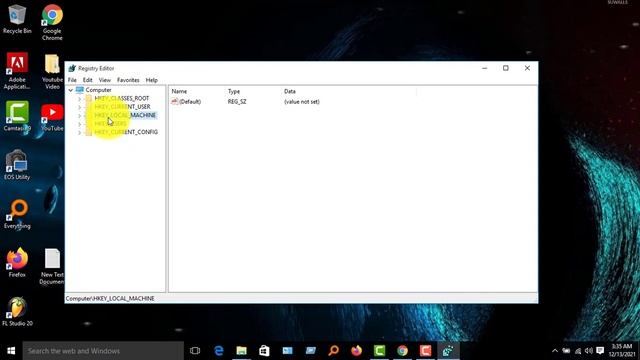Expand HKEY_CURRENT_CONFIG node arrow
The width and height of the screenshot is (640, 360).
coord(79,132)
